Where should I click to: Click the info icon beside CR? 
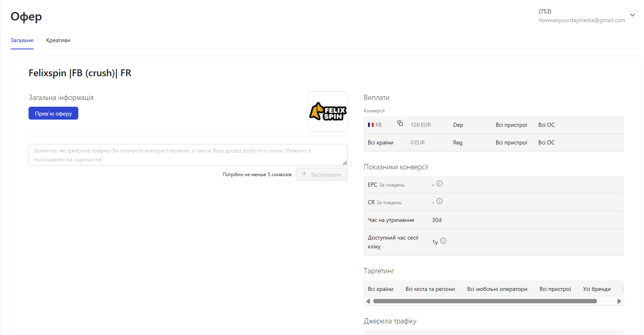tap(440, 201)
